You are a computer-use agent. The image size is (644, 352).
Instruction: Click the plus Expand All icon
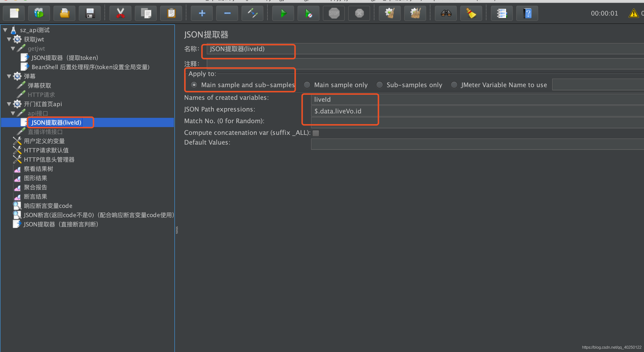click(202, 13)
